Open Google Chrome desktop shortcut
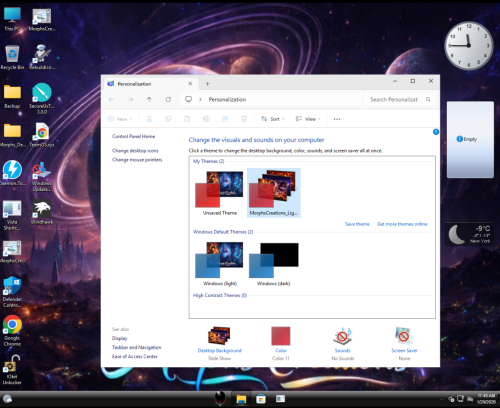 pos(12,330)
